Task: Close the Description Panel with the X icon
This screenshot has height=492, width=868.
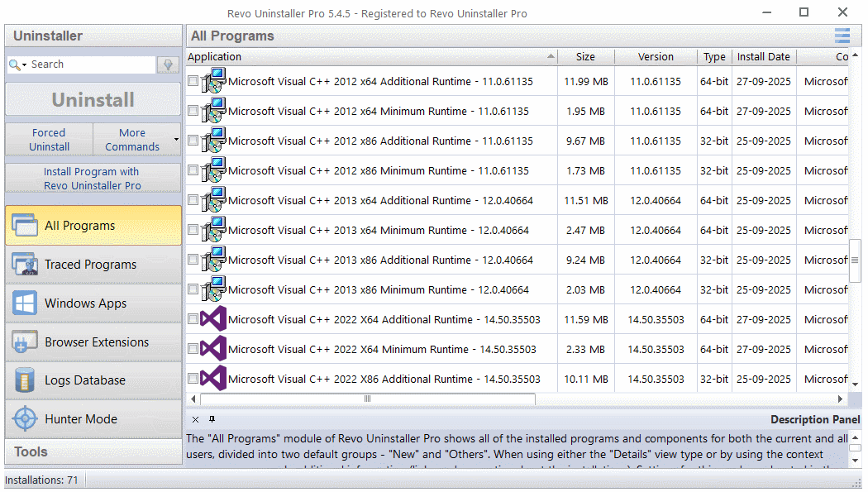Action: tap(195, 419)
